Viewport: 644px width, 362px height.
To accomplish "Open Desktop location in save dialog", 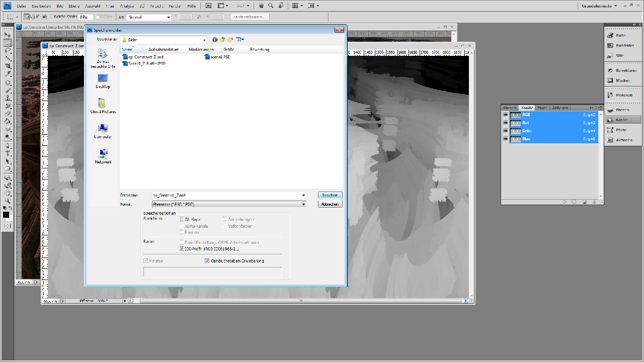I will click(103, 81).
